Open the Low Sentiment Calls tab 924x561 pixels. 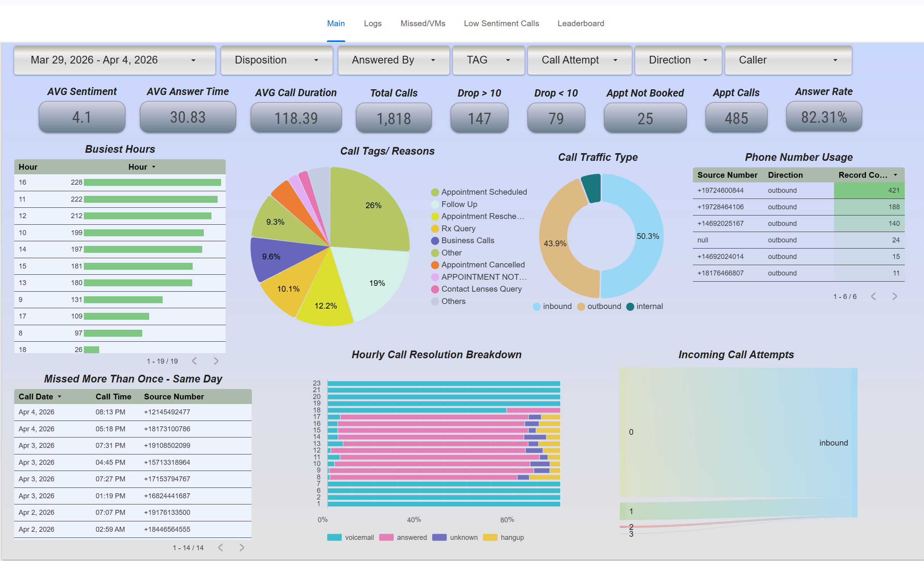[501, 23]
